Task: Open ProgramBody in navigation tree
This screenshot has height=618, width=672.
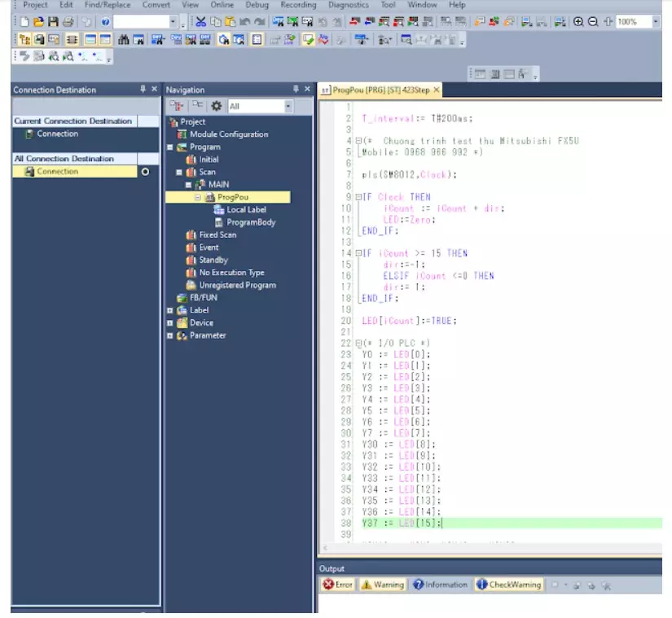Action: point(250,222)
